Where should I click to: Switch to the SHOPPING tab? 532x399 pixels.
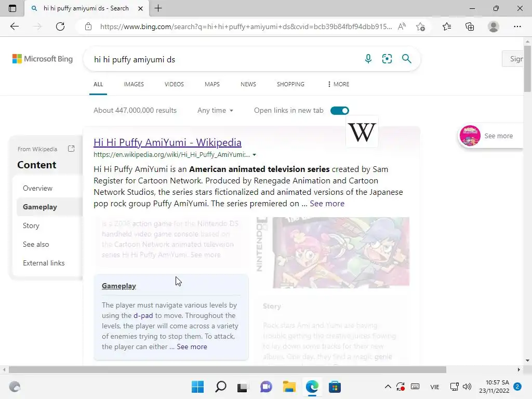click(290, 84)
